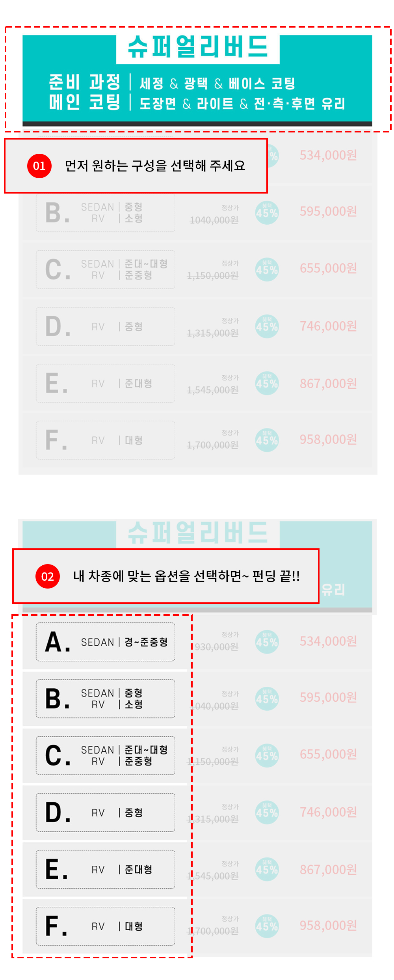
Task: Click the instruction text 먼저 원하는 구성을 선택해 주세요
Action: pos(155,166)
